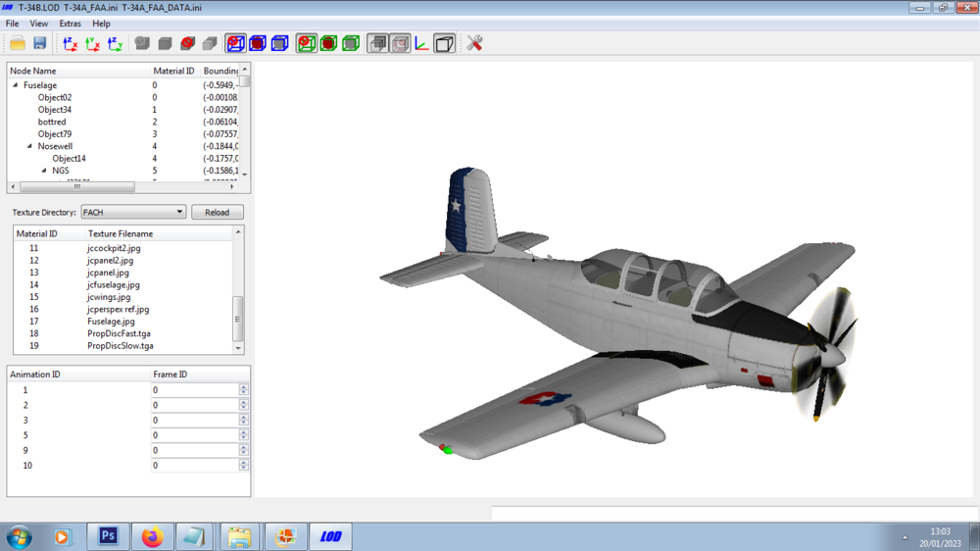Toggle the stacked gray cubes icon
The height and width of the screenshot is (551, 980).
[x=377, y=43]
